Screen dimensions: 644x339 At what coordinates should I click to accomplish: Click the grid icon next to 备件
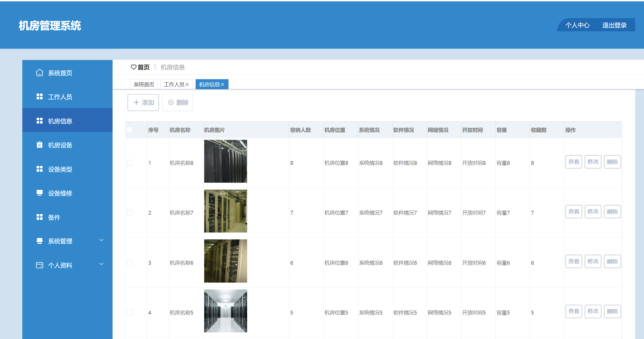point(40,217)
